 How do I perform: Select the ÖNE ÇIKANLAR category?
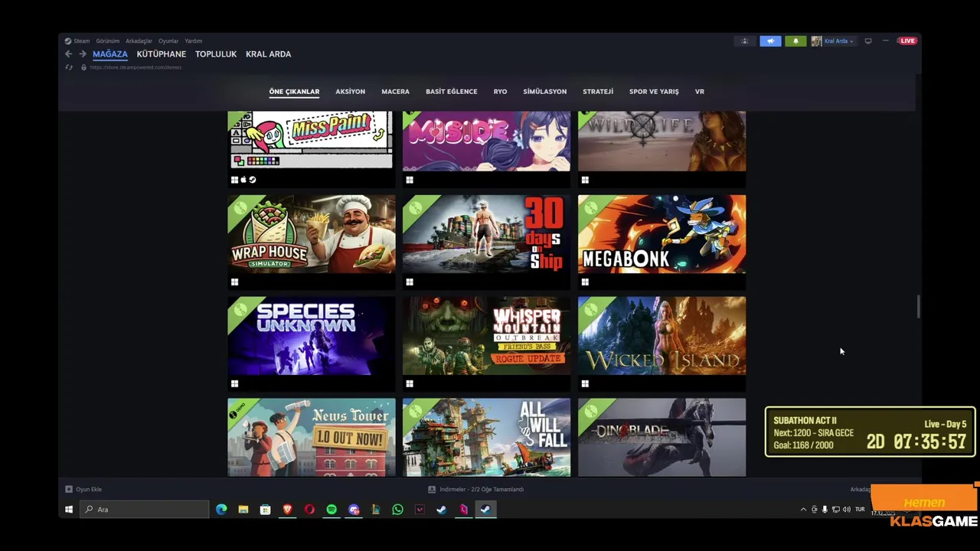[x=294, y=92]
